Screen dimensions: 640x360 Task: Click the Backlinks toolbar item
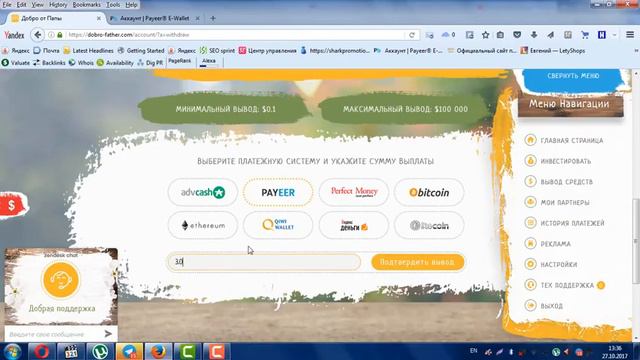click(x=49, y=63)
